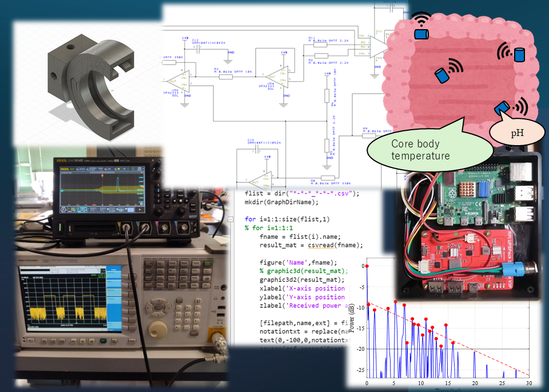Select the R8 330K resistor in the schematic
The image size is (549, 392).
coord(328,178)
